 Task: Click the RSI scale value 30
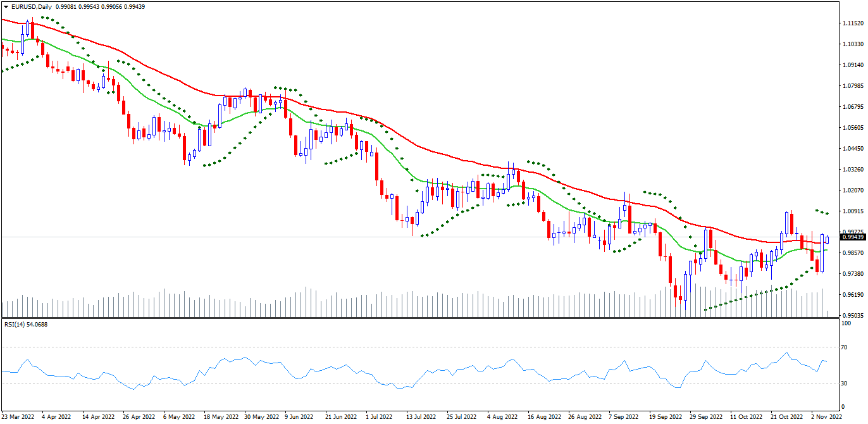pos(845,383)
